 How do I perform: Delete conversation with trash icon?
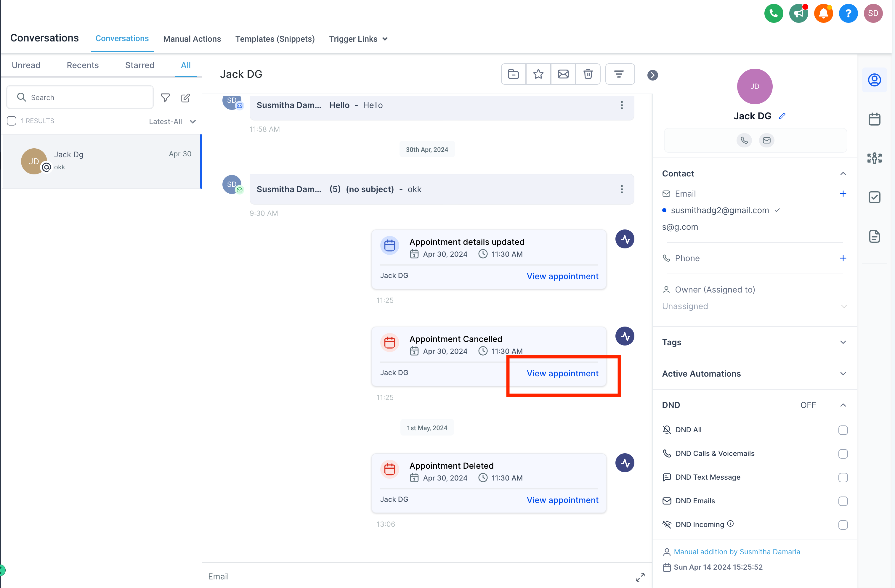coord(588,74)
